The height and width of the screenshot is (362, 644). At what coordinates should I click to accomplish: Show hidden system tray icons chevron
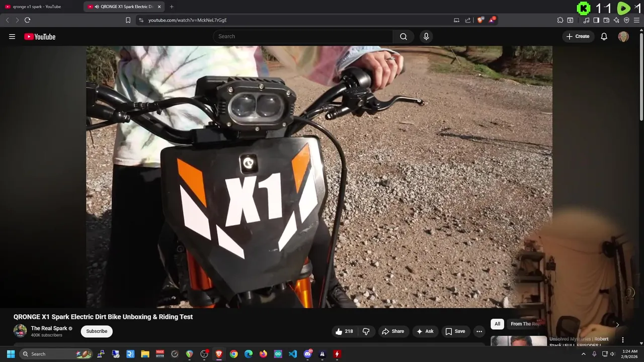tap(584, 354)
